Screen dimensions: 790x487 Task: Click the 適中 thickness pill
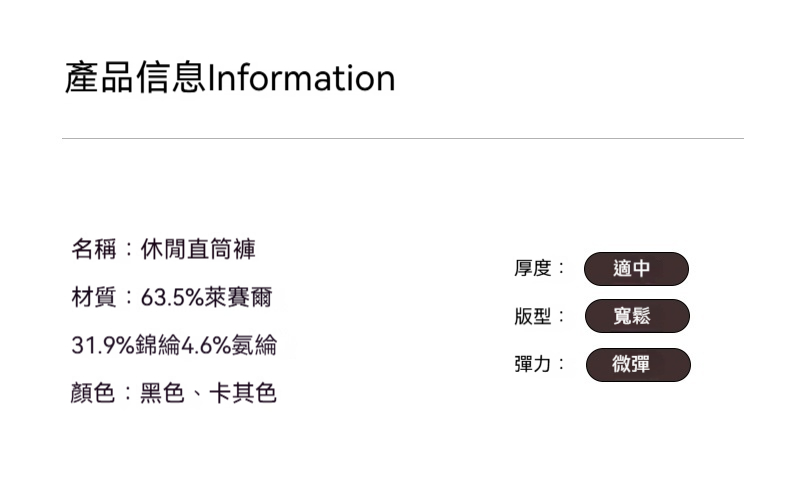[x=637, y=269]
